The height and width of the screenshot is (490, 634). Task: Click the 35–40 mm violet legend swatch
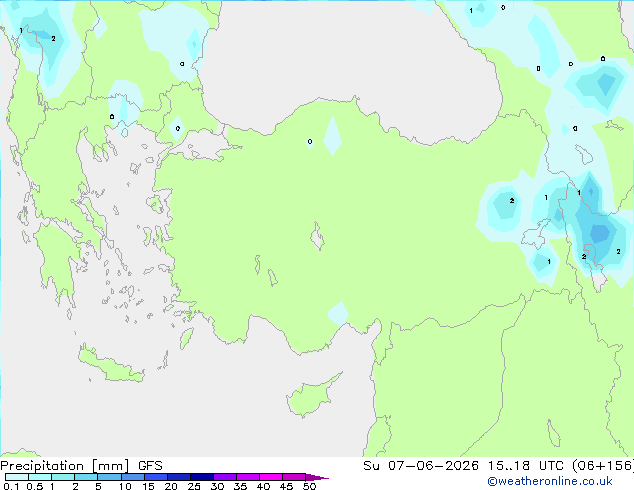point(247,477)
